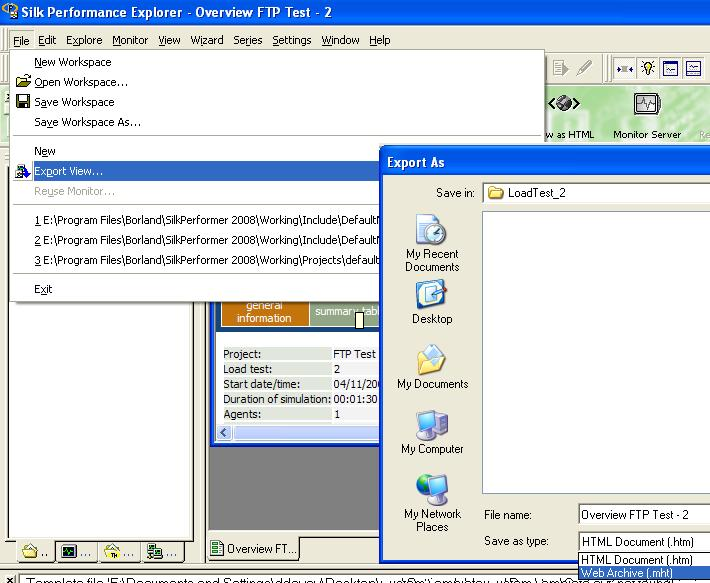Click the report scroll left arrow
This screenshot has width=710, height=583.
[224, 432]
